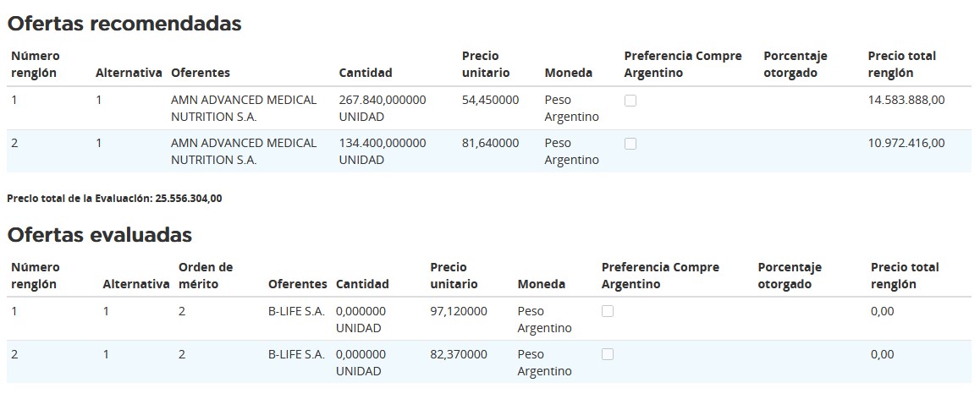Toggle Compre Argentino checkbox for B-LIFE 82,370000 offer
Screen dimensions: 980x399
[608, 355]
